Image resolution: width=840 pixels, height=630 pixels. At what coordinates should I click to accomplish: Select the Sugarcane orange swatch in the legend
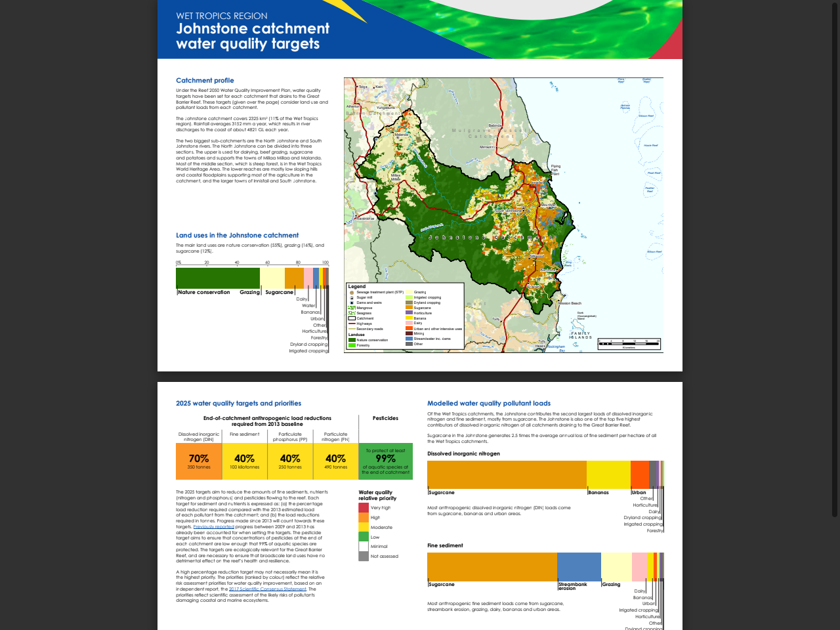409,308
